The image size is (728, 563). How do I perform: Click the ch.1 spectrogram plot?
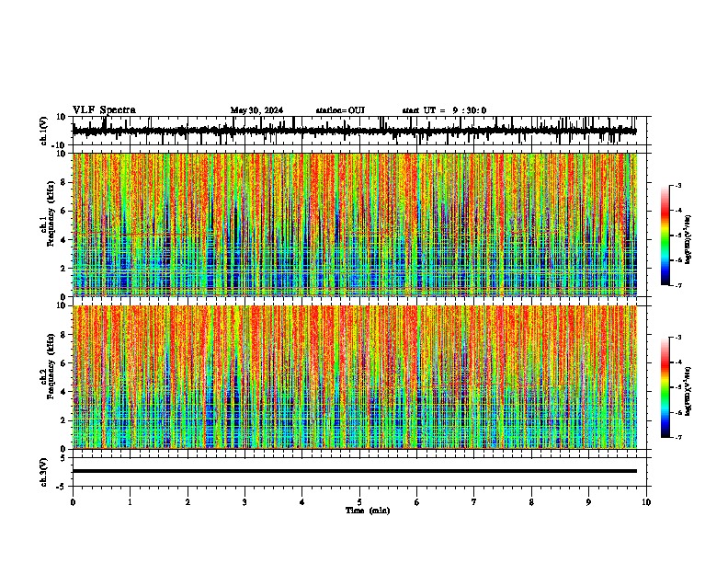[355, 224]
